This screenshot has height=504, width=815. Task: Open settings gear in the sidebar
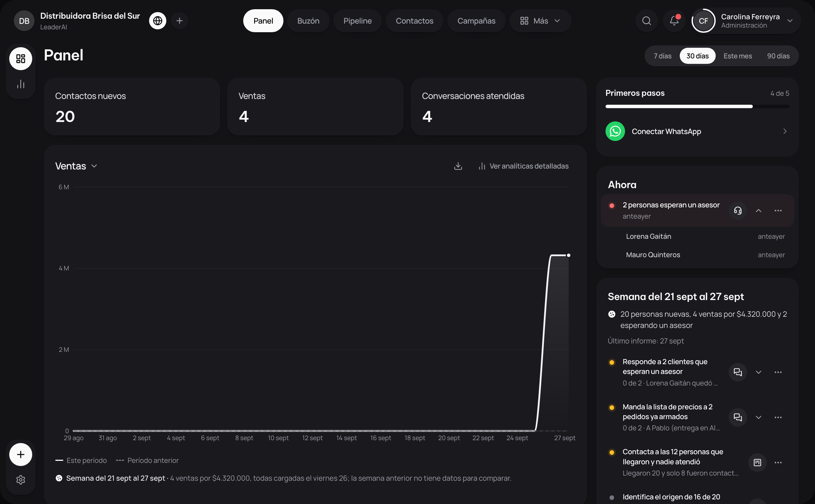[x=21, y=480]
